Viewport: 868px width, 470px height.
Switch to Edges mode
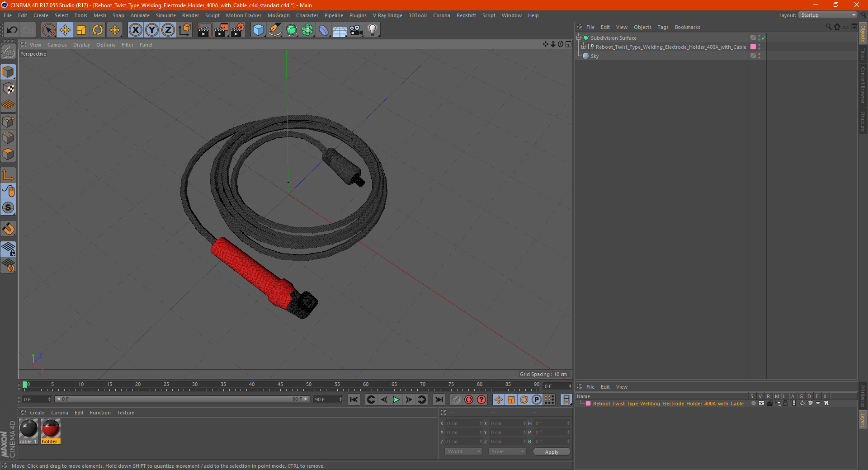tap(8, 138)
